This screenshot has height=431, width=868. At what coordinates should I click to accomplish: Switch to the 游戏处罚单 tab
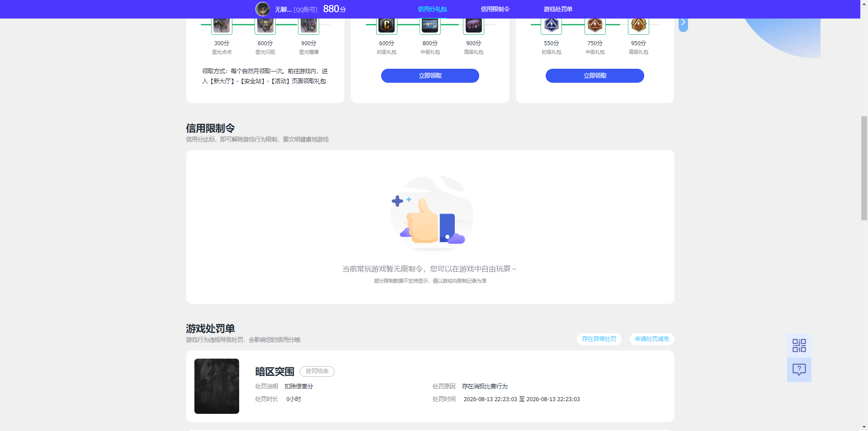click(x=558, y=9)
